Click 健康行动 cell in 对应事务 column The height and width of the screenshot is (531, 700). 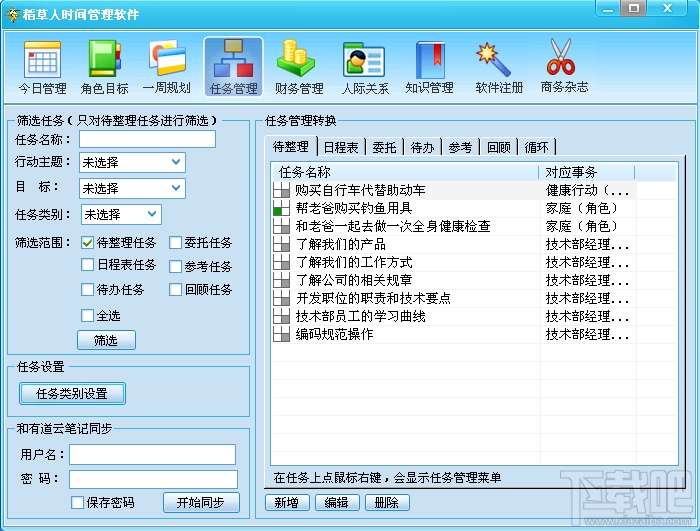[x=588, y=191]
